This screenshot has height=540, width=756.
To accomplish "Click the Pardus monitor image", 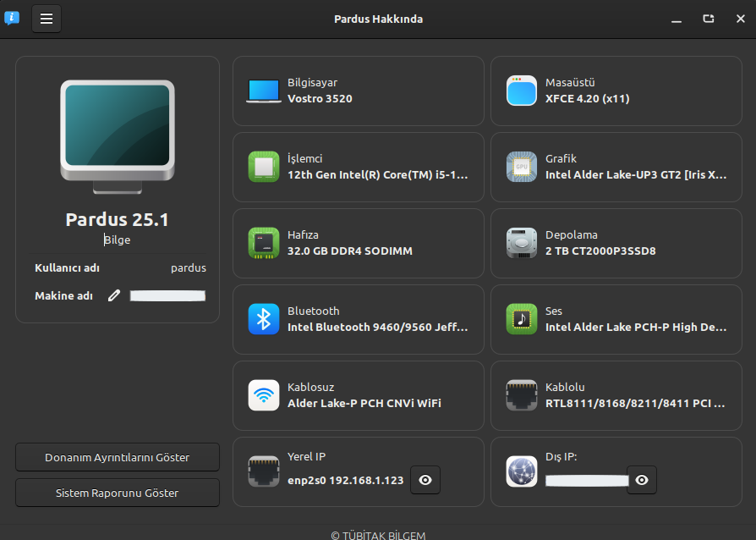I will point(118,129).
